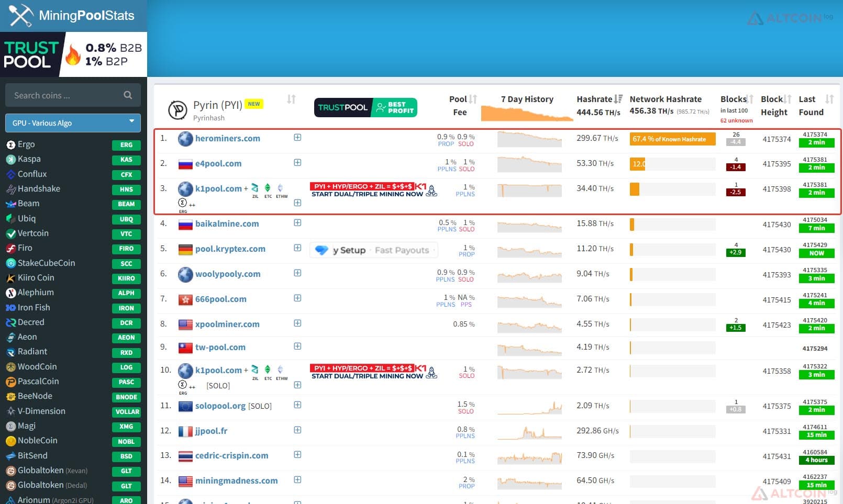
Task: Click the TrustPool Best Profit banner
Action: [365, 107]
